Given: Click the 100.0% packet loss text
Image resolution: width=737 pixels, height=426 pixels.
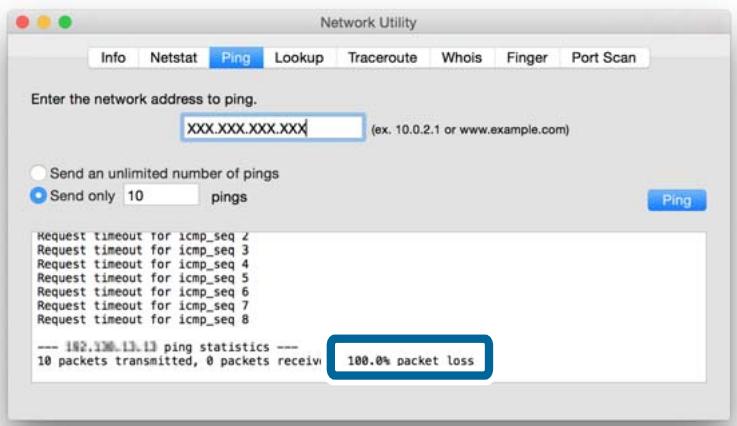Looking at the screenshot, I should [410, 361].
